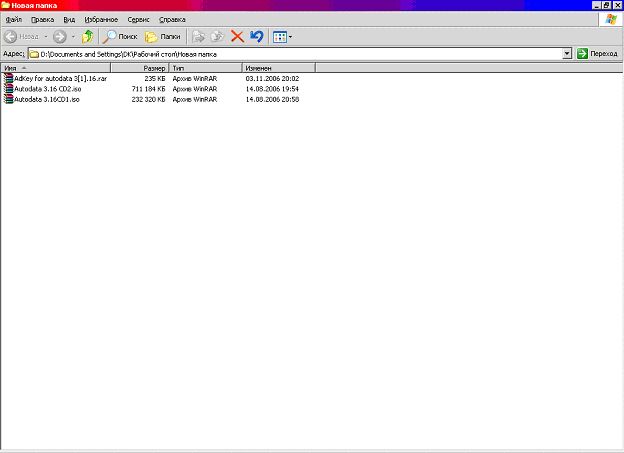624x453 pixels.
Task: Click the date 14.08.2006 20:58
Action: pyautogui.click(x=272, y=99)
